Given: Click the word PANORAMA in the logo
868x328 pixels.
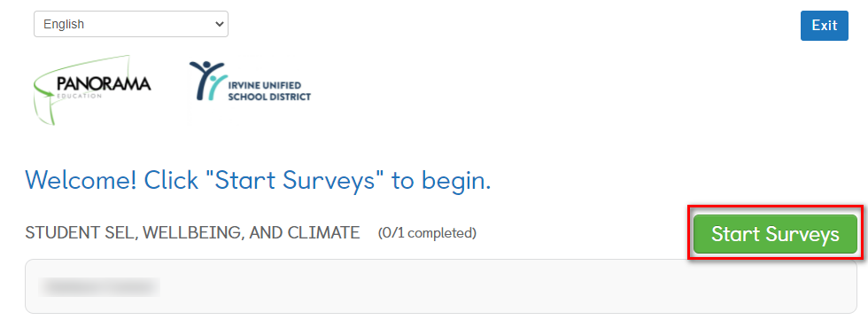Looking at the screenshot, I should click(x=104, y=84).
